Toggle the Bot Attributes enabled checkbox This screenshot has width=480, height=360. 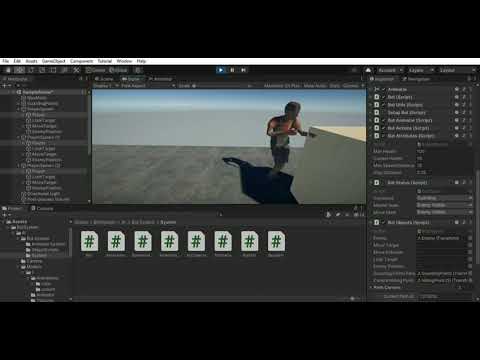point(384,136)
